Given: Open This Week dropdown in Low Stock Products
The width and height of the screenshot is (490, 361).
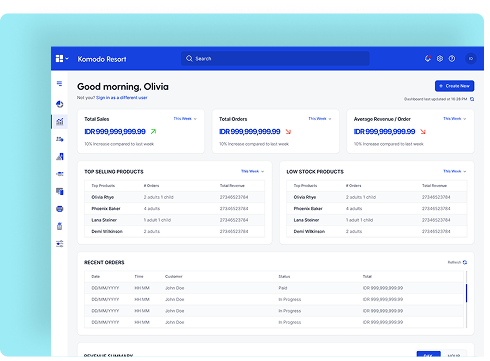Looking at the screenshot, I should click(x=455, y=171).
